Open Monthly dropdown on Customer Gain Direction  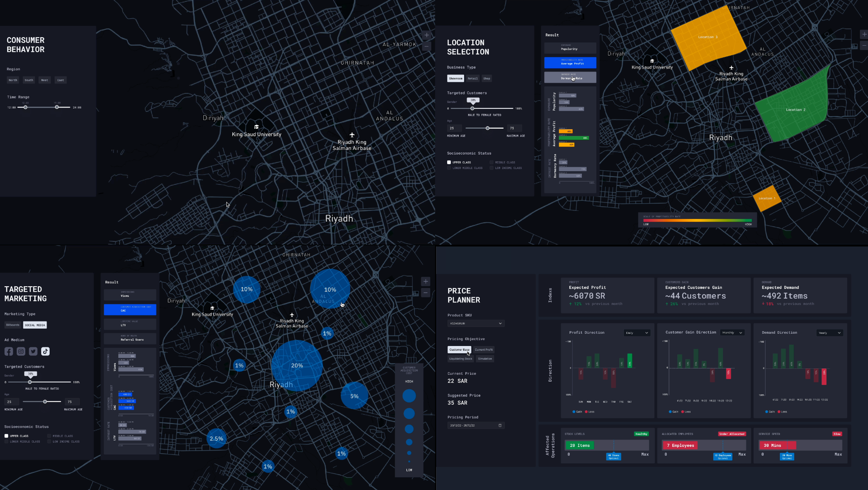coord(732,332)
